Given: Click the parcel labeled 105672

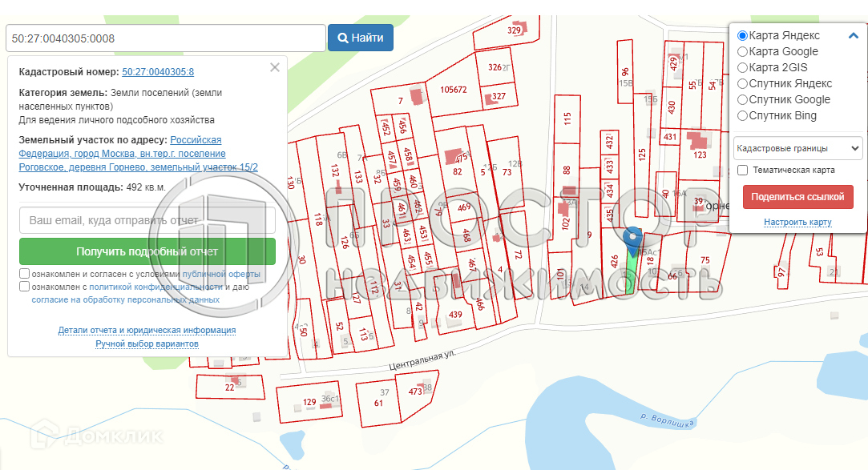Looking at the screenshot, I should coord(454,90).
